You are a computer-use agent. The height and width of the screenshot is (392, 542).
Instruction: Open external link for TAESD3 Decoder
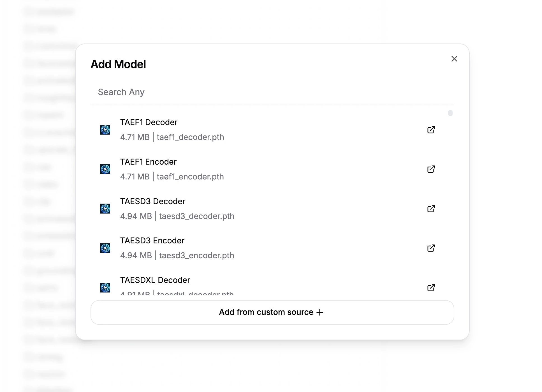[431, 209]
